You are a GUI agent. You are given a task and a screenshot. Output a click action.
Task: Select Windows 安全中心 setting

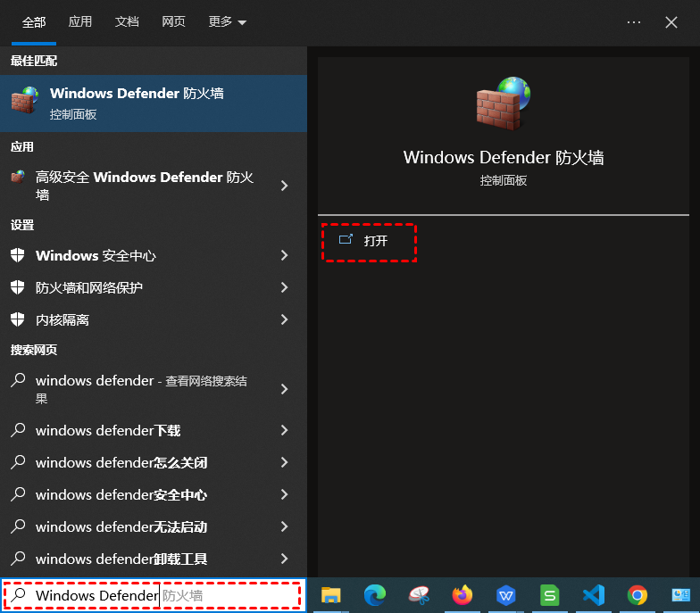tap(154, 255)
